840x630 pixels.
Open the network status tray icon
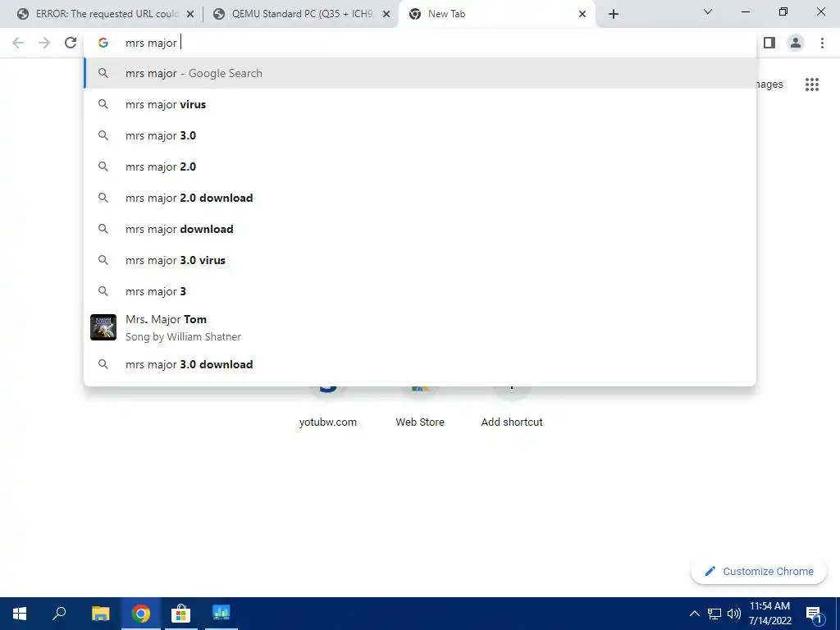[714, 614]
